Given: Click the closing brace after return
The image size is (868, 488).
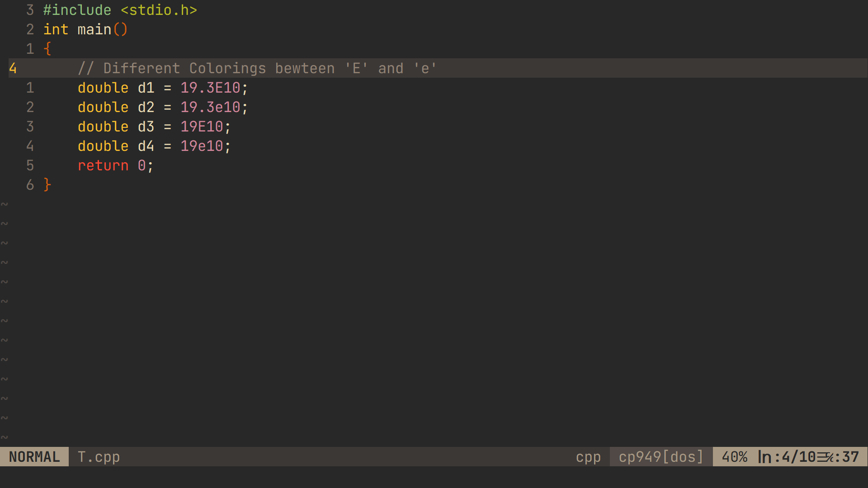Looking at the screenshot, I should [47, 185].
